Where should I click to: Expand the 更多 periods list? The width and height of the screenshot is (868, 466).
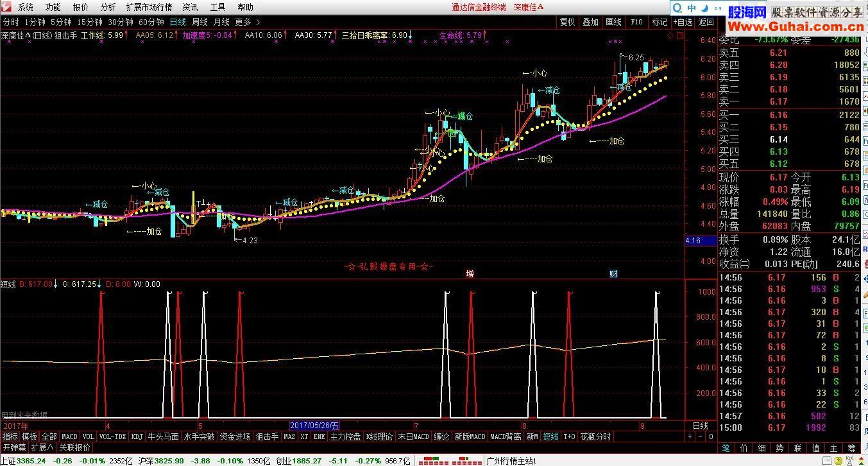point(247,22)
